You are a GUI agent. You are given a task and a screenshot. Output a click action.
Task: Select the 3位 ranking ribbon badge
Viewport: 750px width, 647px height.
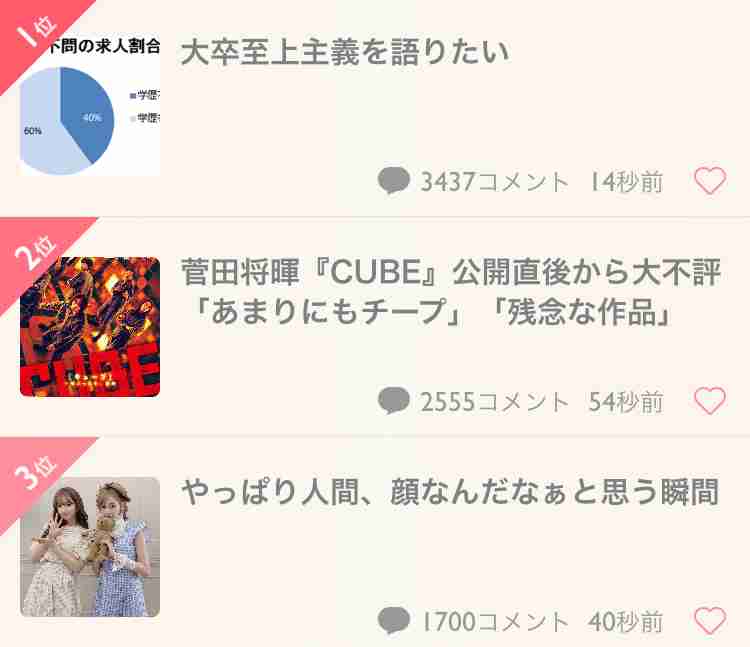(x=34, y=472)
